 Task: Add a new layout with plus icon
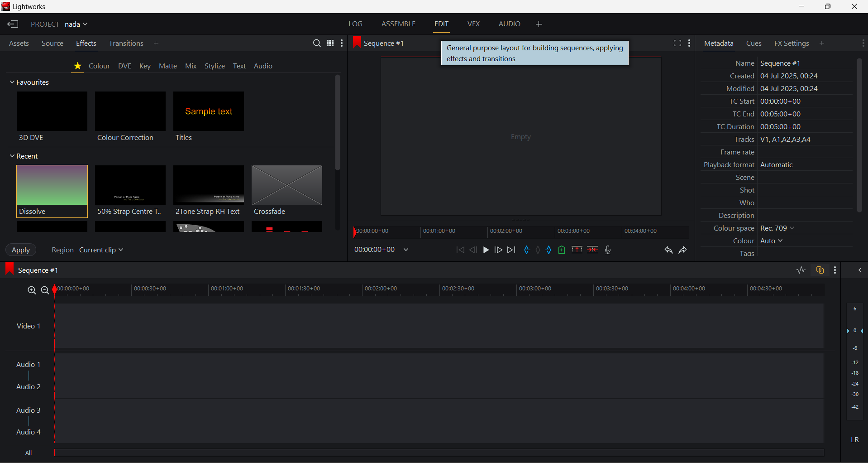539,24
